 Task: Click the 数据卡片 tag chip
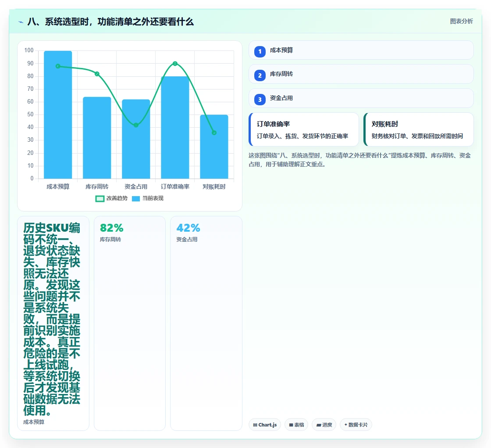356,425
